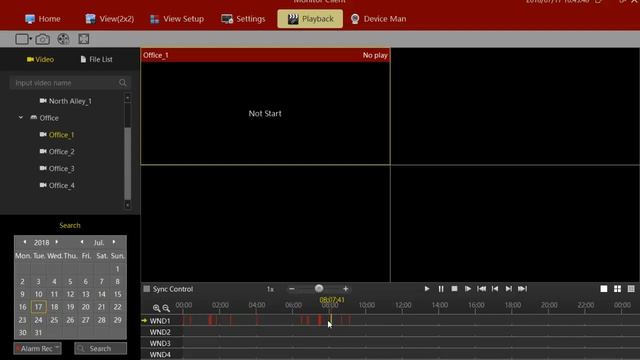
Task: Zoom in the timeline
Action: pos(156,308)
